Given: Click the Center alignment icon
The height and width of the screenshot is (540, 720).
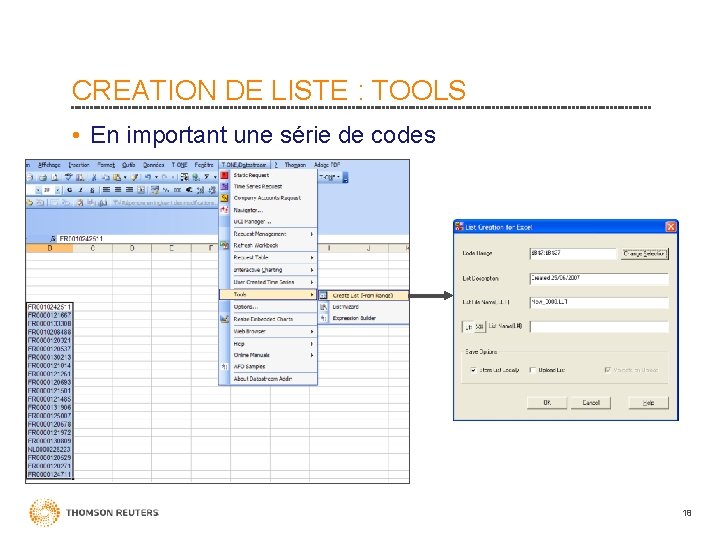Looking at the screenshot, I should (x=118, y=190).
